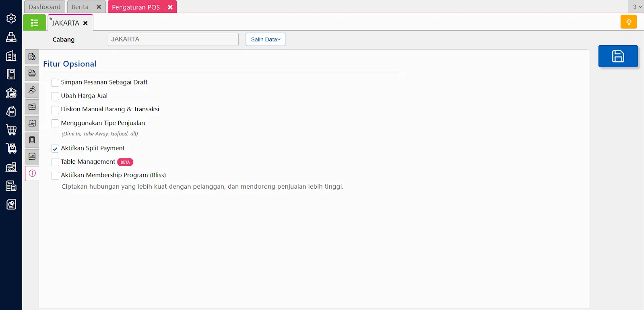Image resolution: width=644 pixels, height=310 pixels.
Task: Select the JAKARTA sub-tab
Action: (x=66, y=23)
